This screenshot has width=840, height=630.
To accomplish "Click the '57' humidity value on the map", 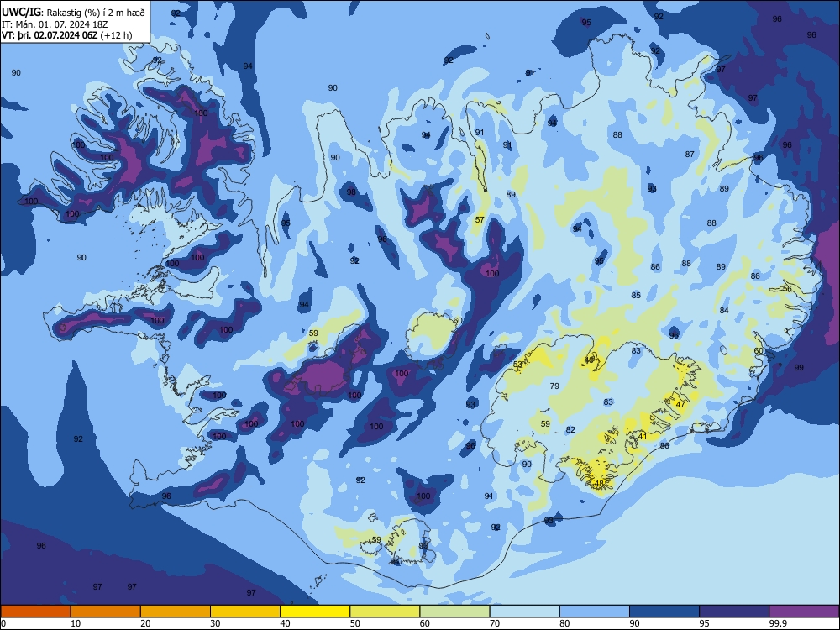I will [480, 219].
